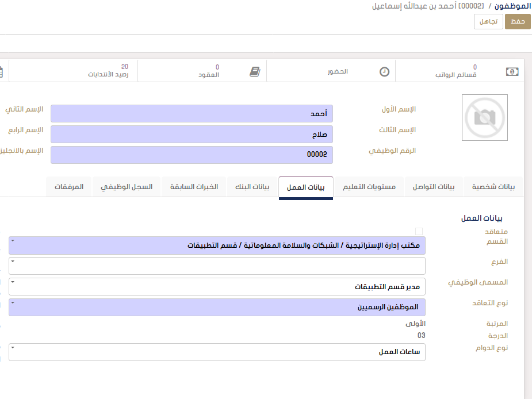The width and height of the screenshot is (532, 399).
Task: Open the empty الفرع branch dropdown
Action: tap(217, 266)
